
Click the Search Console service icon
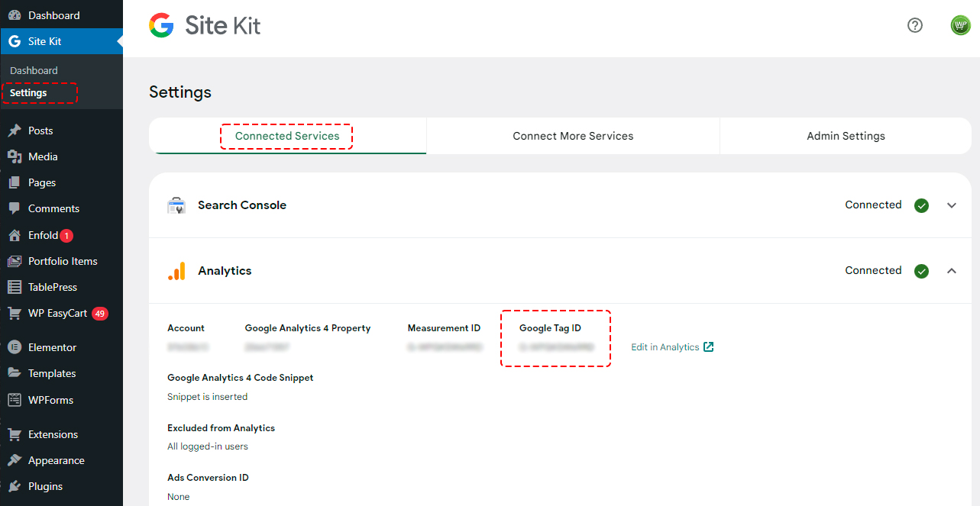pyautogui.click(x=176, y=205)
